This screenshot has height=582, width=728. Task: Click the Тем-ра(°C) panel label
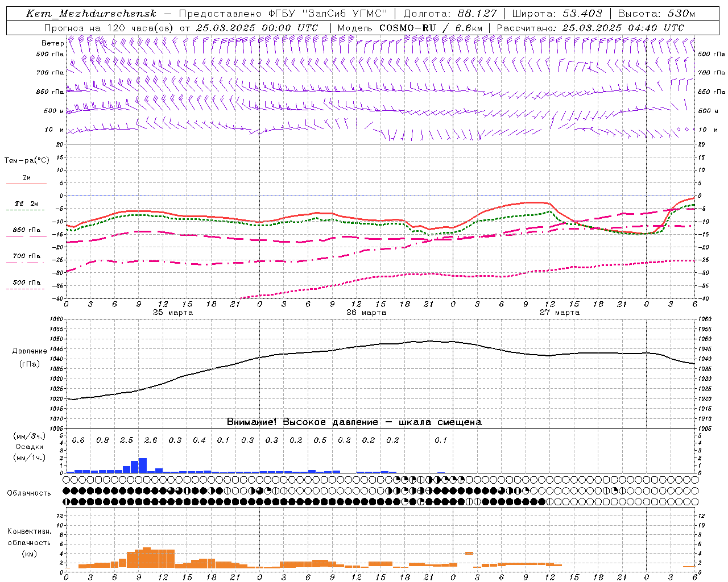pos(27,161)
